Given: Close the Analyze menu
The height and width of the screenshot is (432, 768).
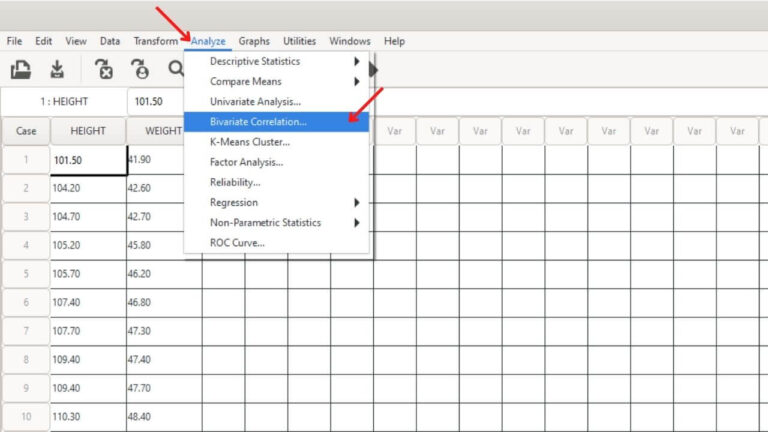Looking at the screenshot, I should click(x=208, y=41).
